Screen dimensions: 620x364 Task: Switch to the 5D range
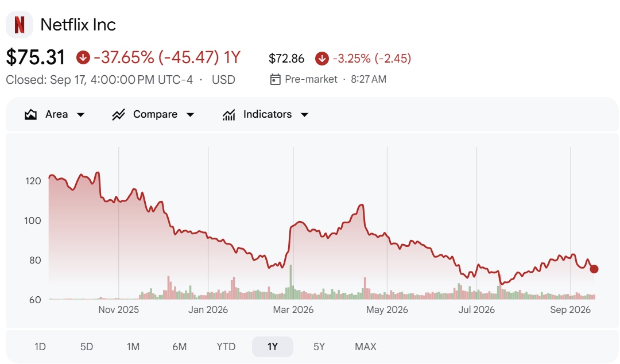[87, 347]
